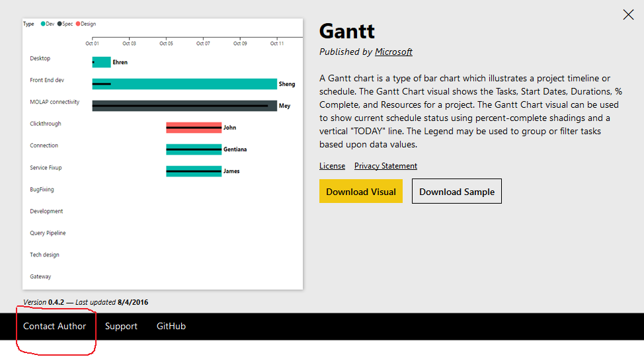644x357 pixels.
Task: Click the 'Gateway' task label
Action: [x=40, y=276]
